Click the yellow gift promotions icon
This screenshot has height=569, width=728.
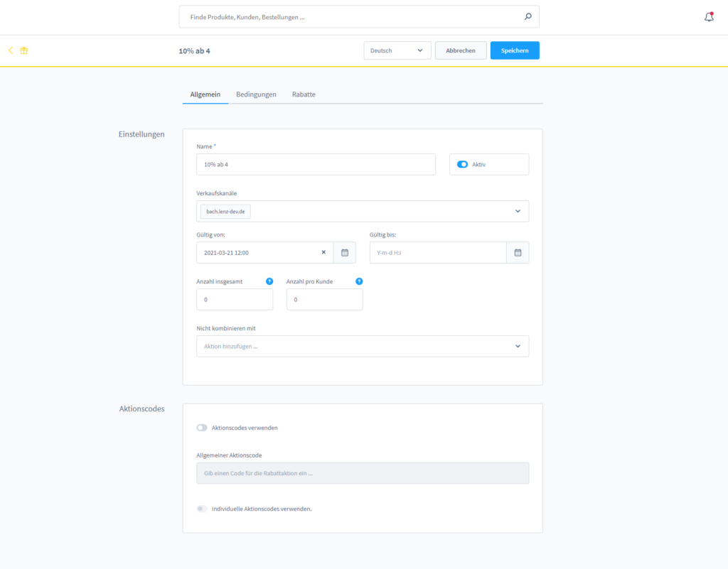point(24,50)
